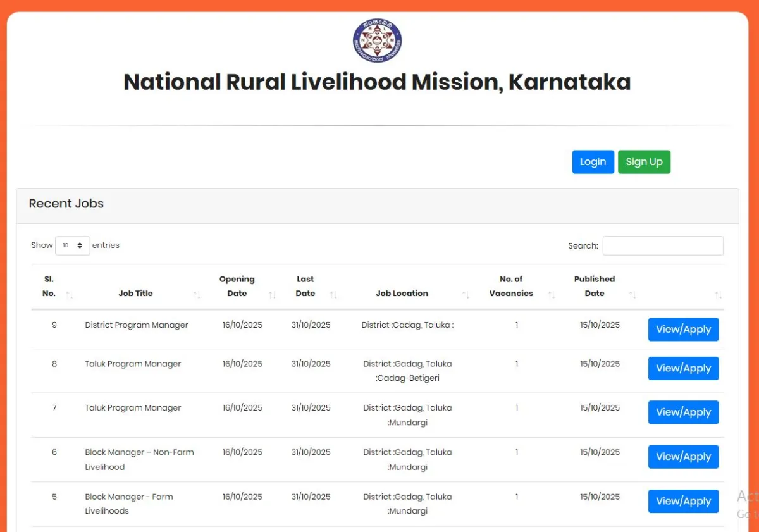View/Apply for District Program Manager job

point(683,330)
